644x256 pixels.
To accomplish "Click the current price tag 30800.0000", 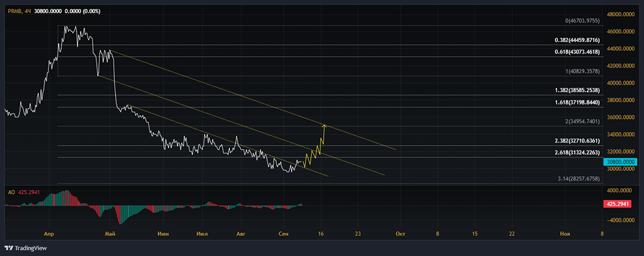I will point(620,162).
